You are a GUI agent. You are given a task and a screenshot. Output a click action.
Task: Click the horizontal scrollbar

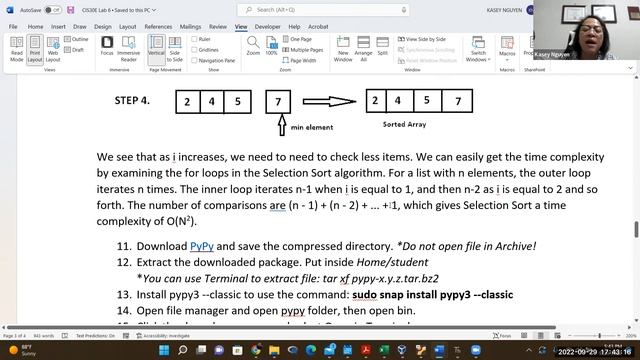click(x=282, y=327)
